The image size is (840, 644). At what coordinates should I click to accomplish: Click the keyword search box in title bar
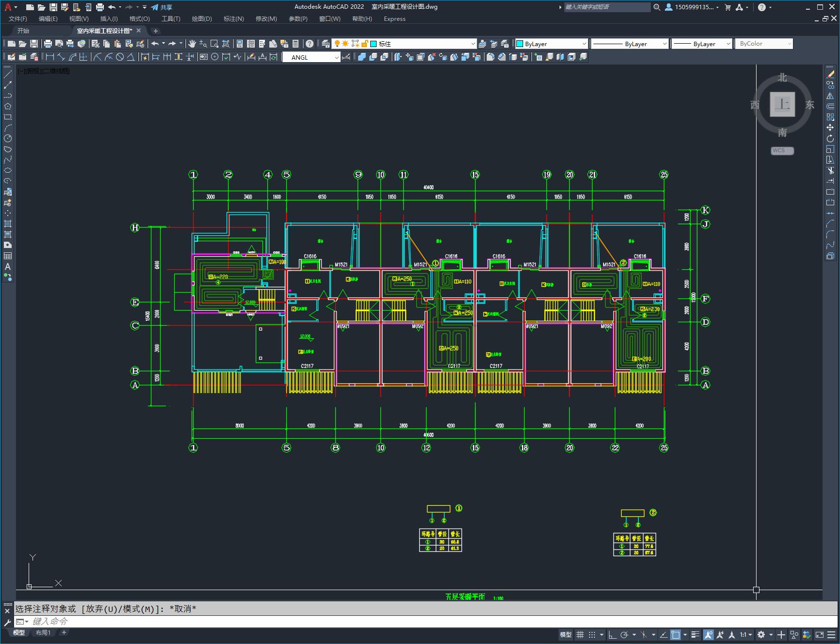click(x=607, y=7)
